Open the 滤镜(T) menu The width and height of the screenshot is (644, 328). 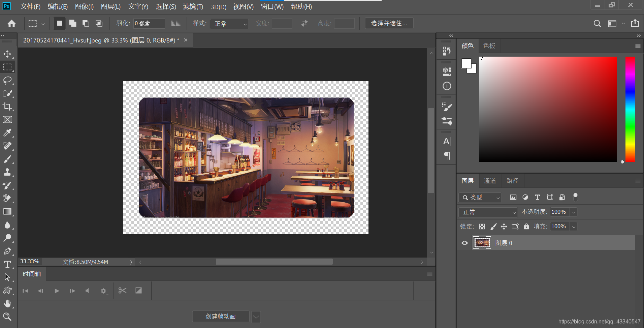(193, 7)
